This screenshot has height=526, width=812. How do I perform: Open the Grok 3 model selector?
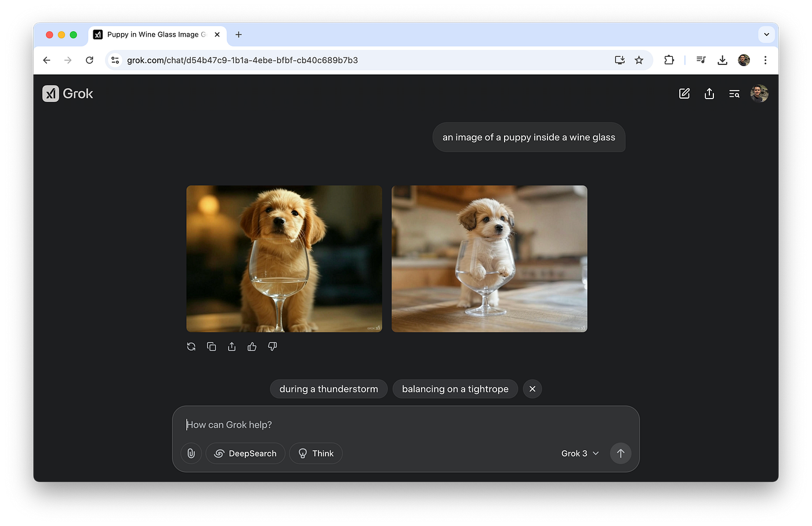(x=579, y=453)
